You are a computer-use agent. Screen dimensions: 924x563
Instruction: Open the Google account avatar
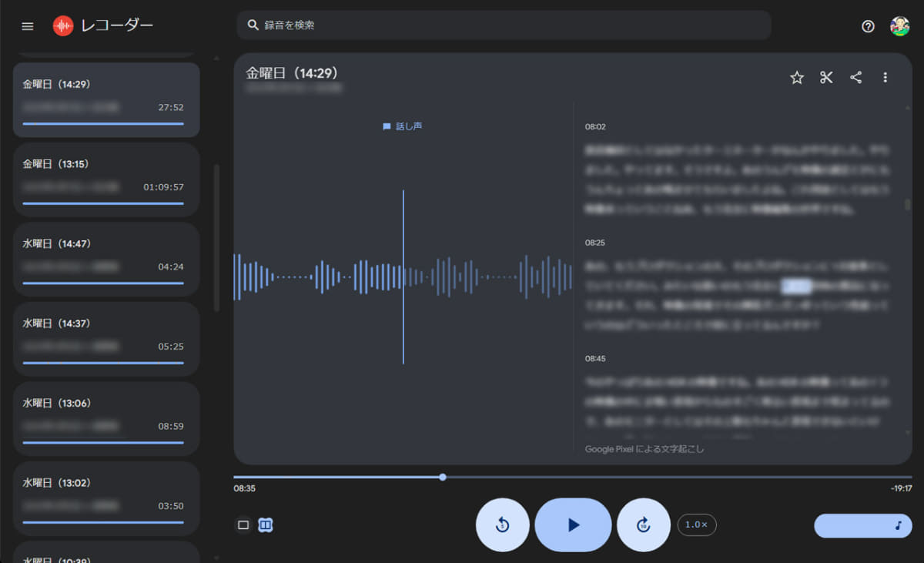[x=899, y=26]
